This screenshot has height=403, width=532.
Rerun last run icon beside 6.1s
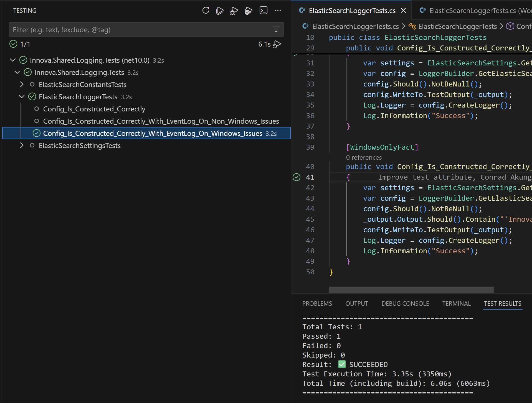tap(277, 44)
